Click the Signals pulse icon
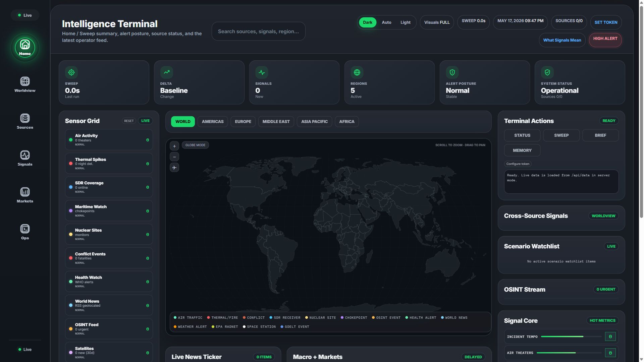This screenshot has height=362, width=644. click(262, 72)
